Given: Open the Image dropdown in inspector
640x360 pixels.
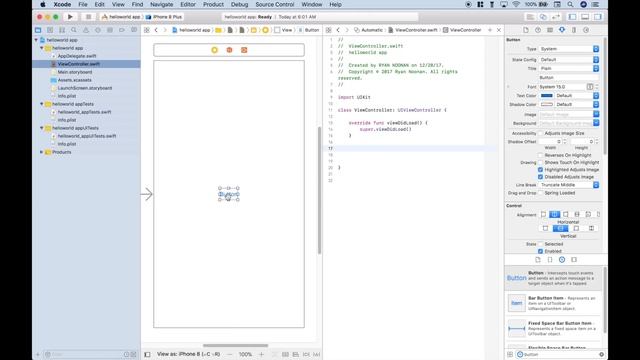Looking at the screenshot, I should [x=569, y=115].
